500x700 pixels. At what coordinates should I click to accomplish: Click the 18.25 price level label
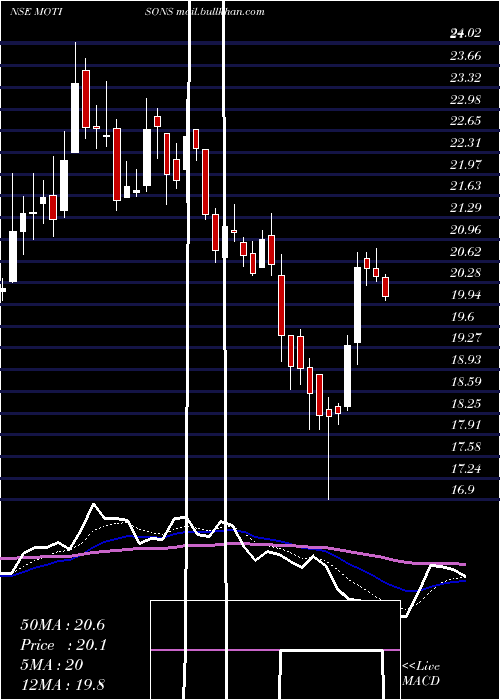click(466, 404)
